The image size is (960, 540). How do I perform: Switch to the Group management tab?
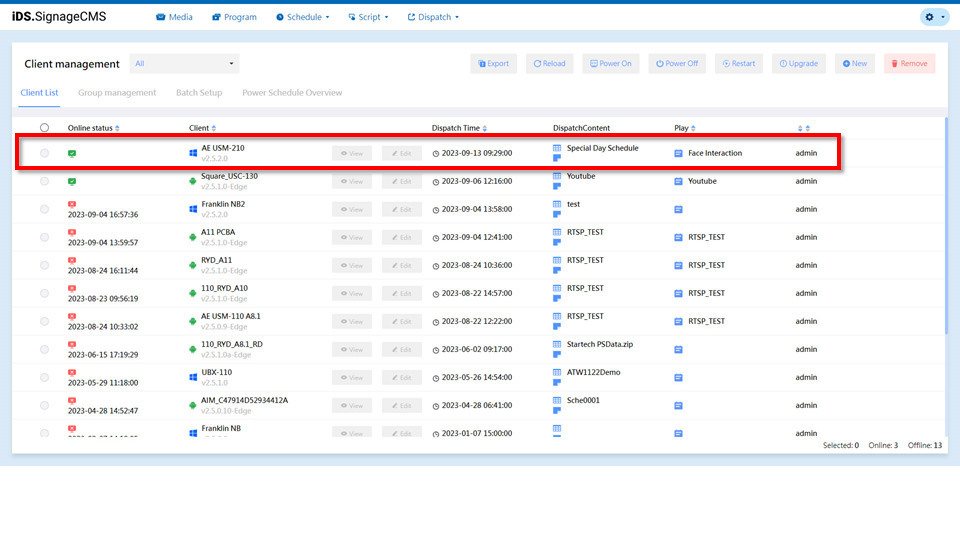[x=117, y=93]
